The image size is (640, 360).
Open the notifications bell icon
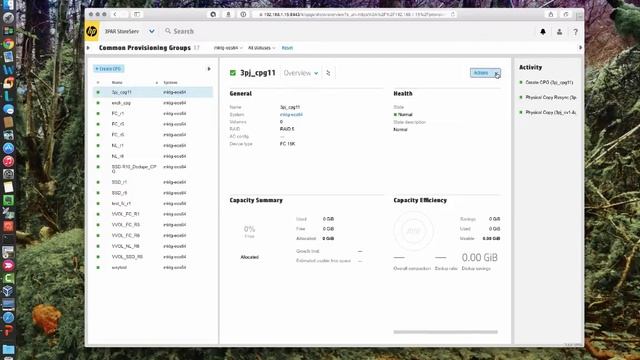coord(543,31)
